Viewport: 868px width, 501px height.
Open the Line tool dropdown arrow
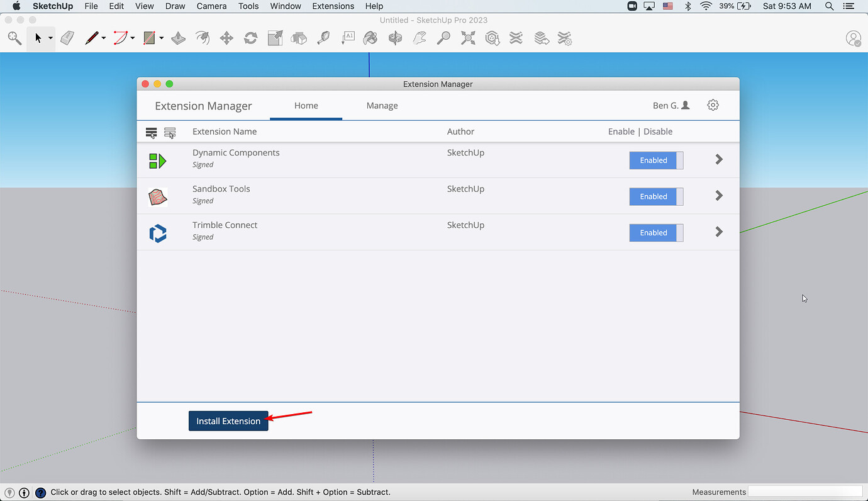click(104, 38)
